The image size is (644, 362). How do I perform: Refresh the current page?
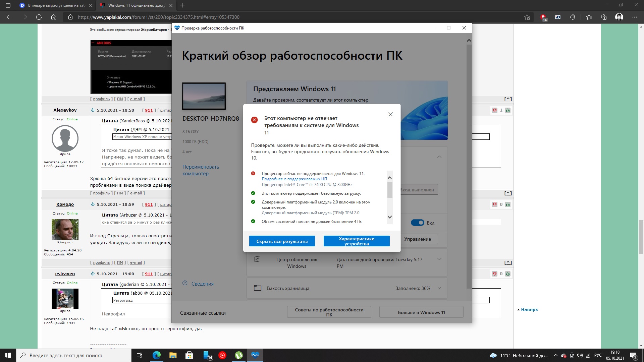click(x=39, y=17)
